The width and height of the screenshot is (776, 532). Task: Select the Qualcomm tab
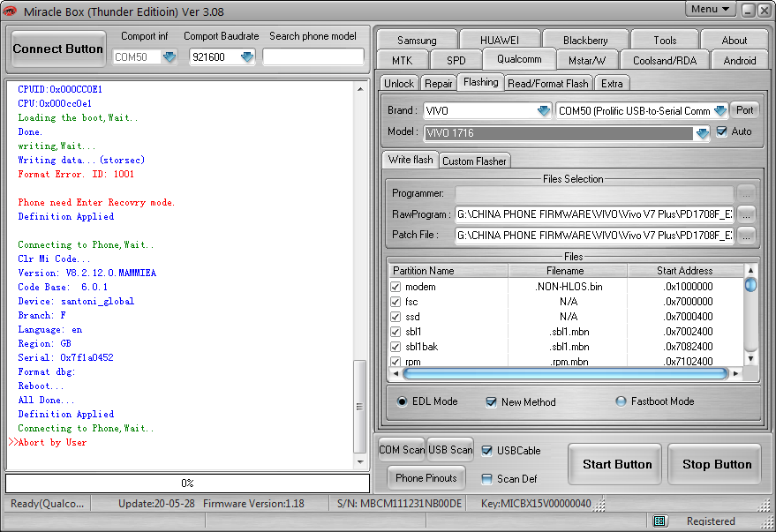click(x=519, y=59)
